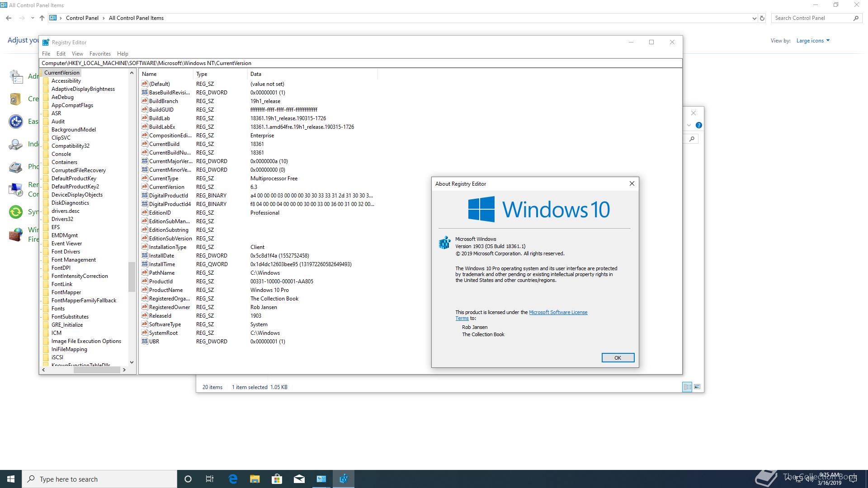Open Registry Editor View menu
The image size is (868, 488).
[77, 53]
